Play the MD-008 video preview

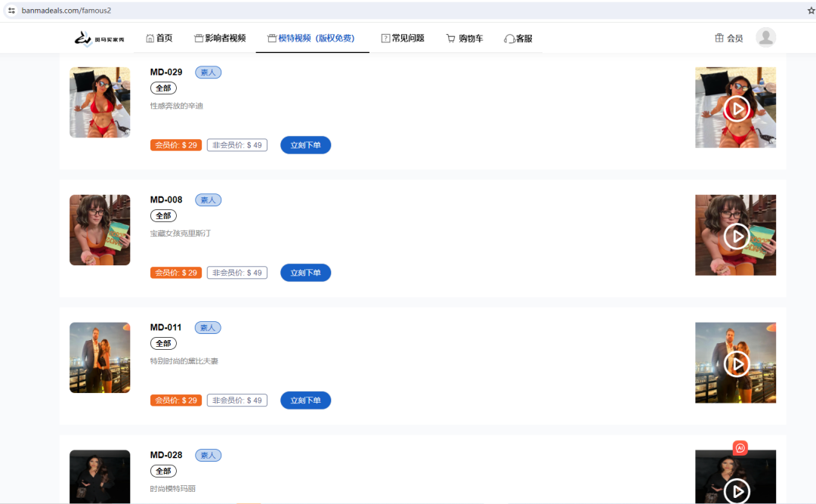[x=735, y=235]
